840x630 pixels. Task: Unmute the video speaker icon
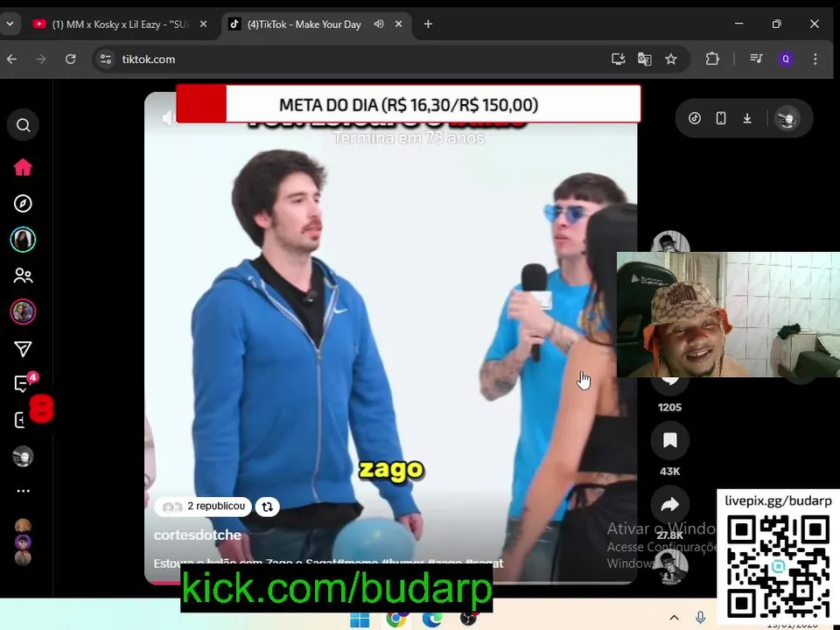tap(167, 118)
